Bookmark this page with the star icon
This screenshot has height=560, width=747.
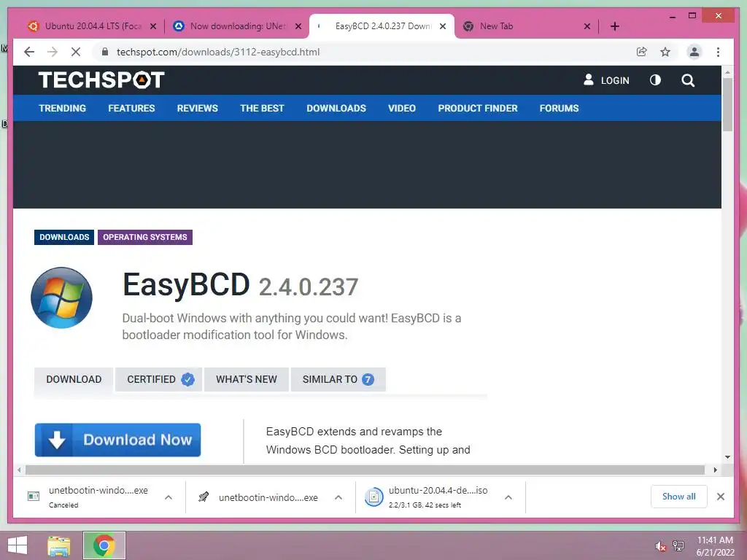click(665, 52)
